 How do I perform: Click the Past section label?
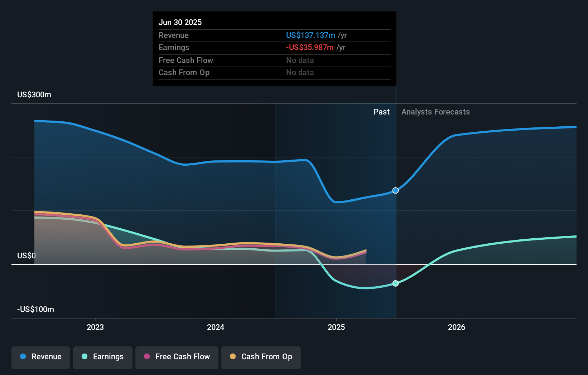click(381, 112)
